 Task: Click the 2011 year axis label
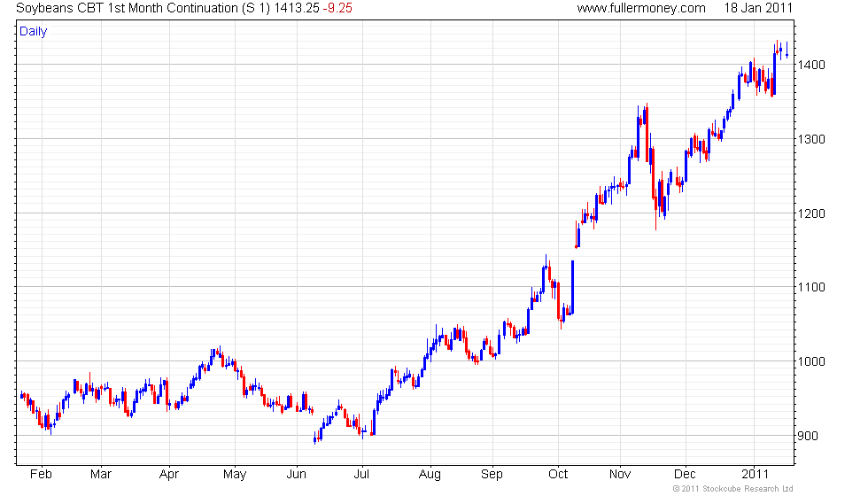756,475
